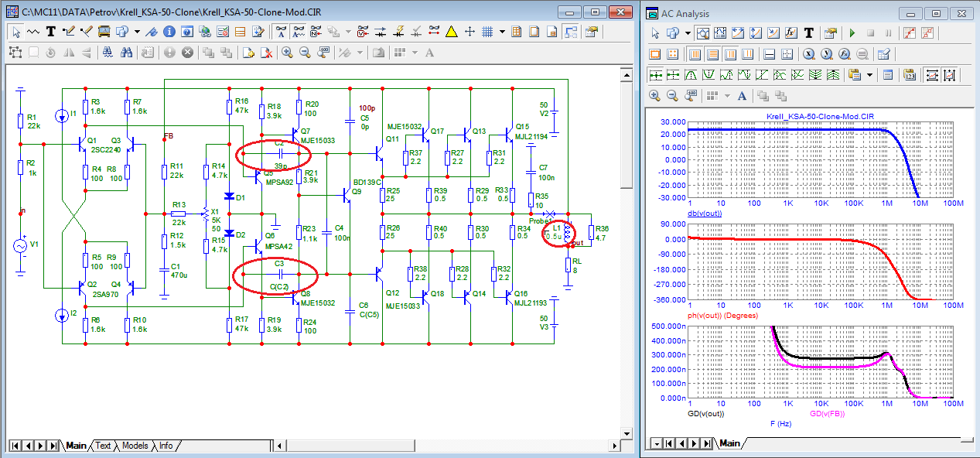Toggle horizontal grid lines icon in AC Analysis
Image resolution: width=980 pixels, height=458 pixels.
[x=712, y=54]
